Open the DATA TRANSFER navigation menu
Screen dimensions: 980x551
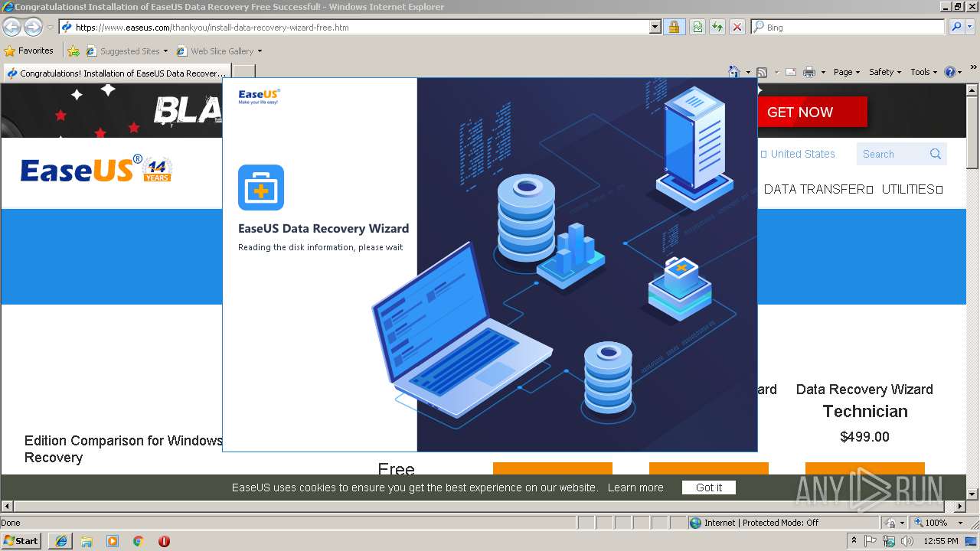click(x=818, y=189)
